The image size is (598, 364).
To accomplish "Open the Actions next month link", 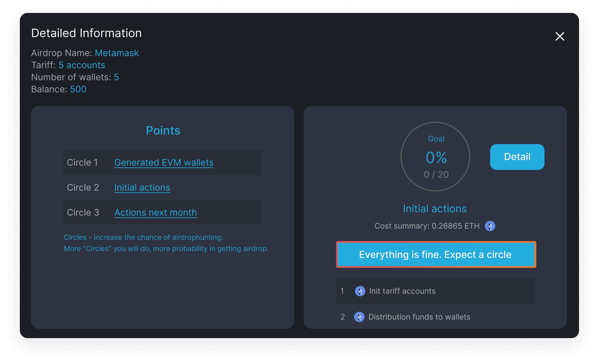I will tap(156, 212).
